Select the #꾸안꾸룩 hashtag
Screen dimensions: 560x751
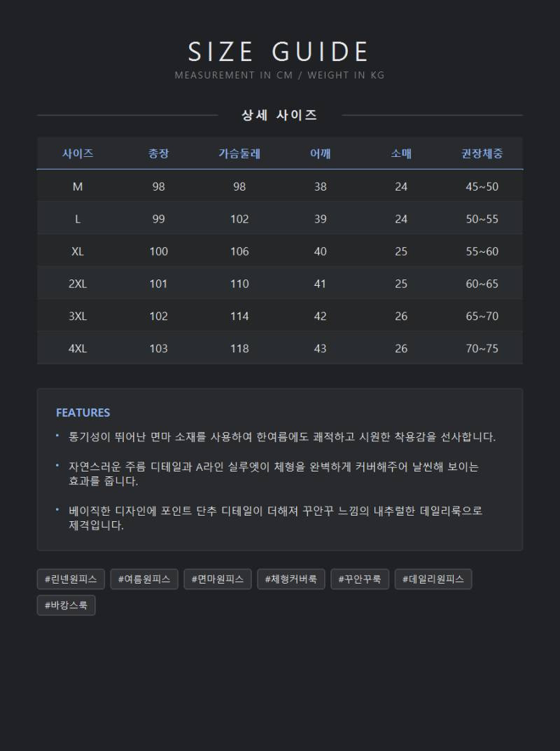[x=360, y=579]
